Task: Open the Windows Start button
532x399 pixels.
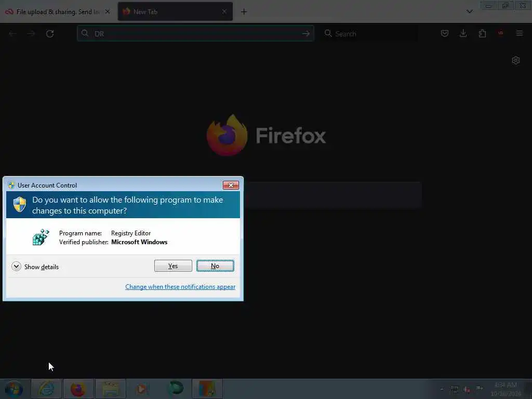Action: coord(14,389)
